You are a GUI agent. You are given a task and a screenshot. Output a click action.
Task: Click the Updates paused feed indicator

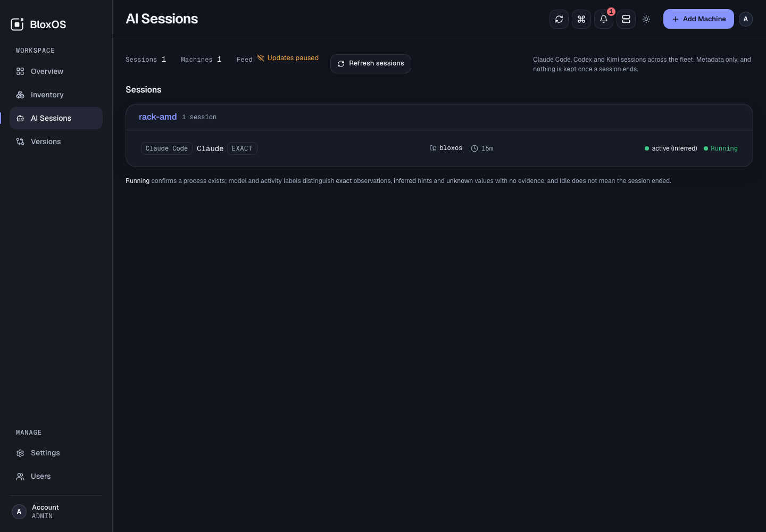(x=288, y=58)
